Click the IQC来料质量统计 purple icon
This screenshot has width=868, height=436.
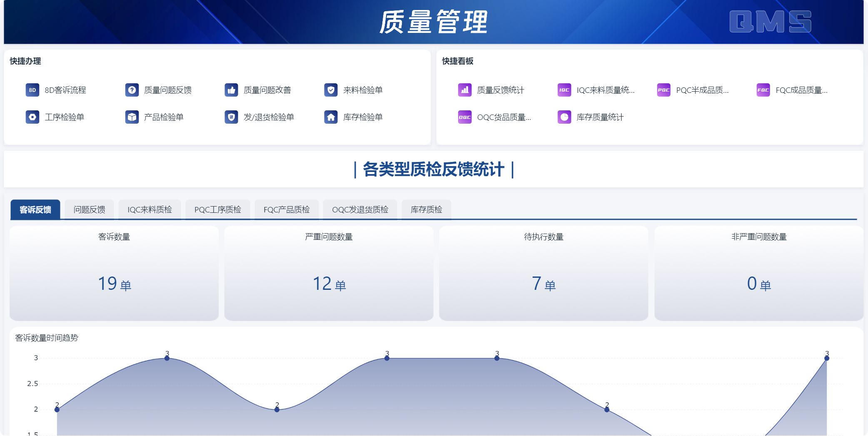(564, 90)
